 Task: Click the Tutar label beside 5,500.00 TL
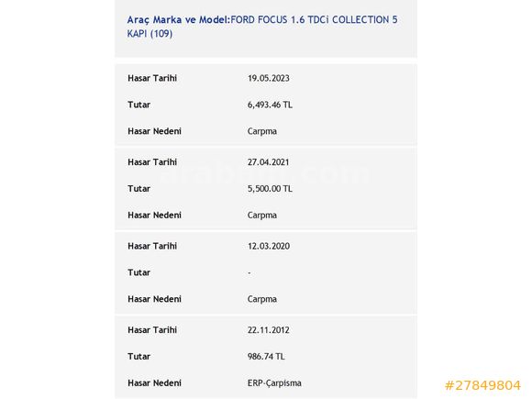139,189
